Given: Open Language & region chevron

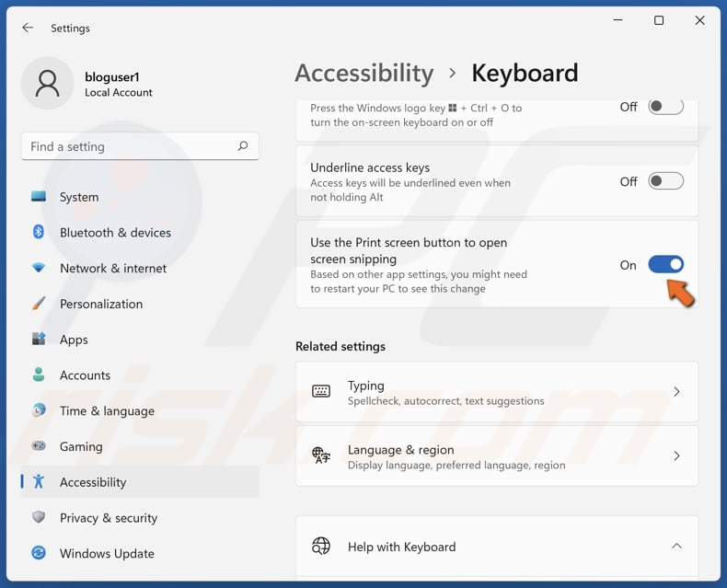Looking at the screenshot, I should point(676,455).
